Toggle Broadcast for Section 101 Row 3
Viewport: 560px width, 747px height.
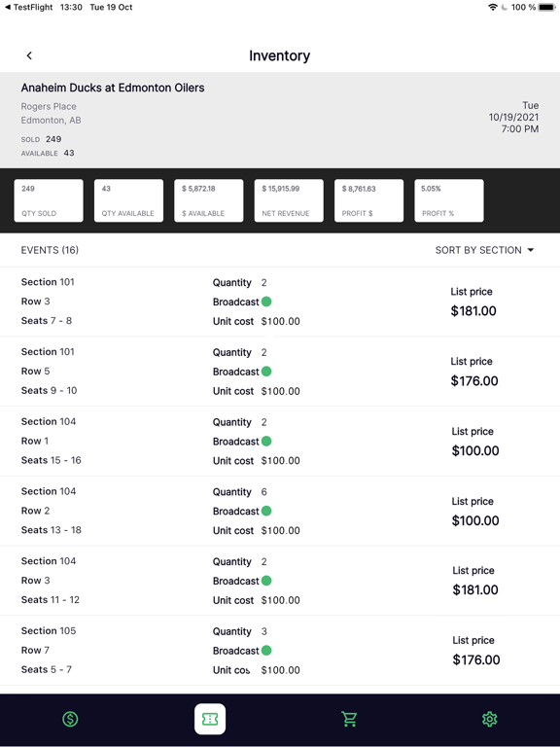(x=266, y=302)
